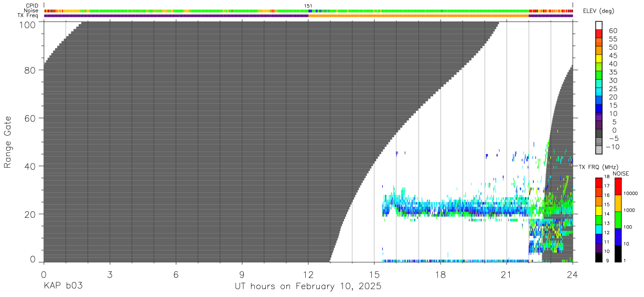644x297 pixels.
Task: Click the green swatch in NOISE color bar
Action: point(618,219)
